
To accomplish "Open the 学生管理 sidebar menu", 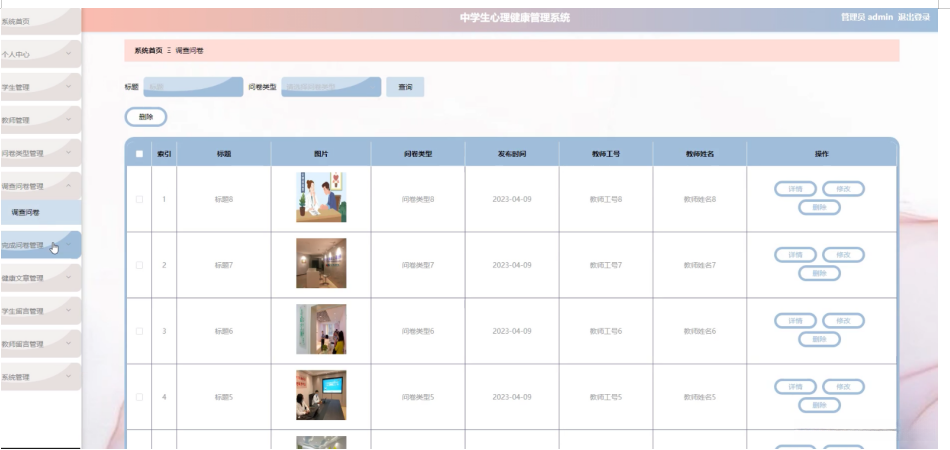I will coord(39,87).
